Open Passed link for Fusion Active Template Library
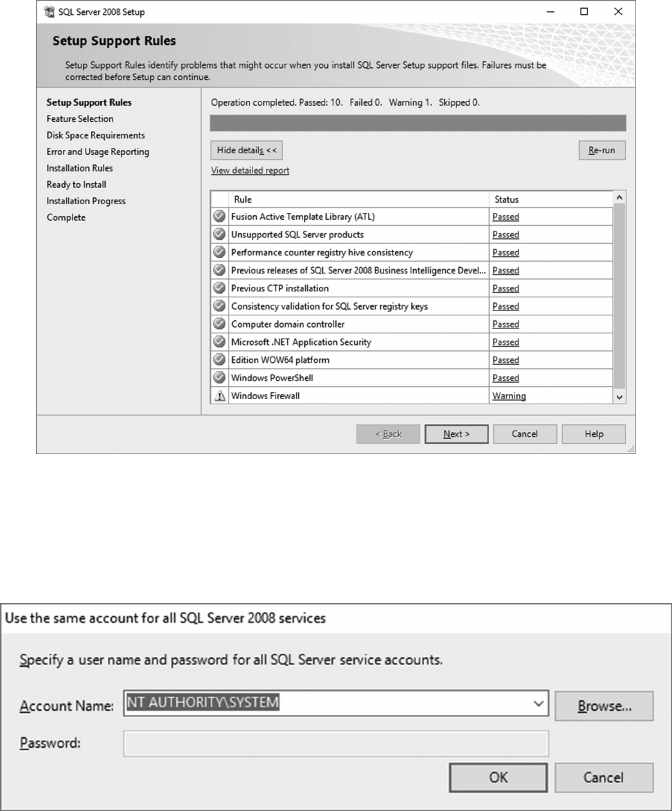This screenshot has height=811, width=672. (505, 217)
